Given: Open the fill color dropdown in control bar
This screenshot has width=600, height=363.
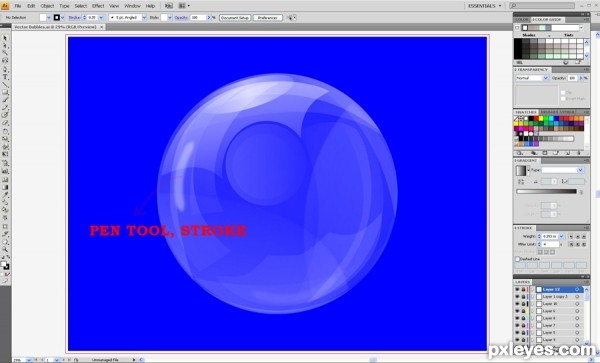Looking at the screenshot, I should tap(49, 18).
